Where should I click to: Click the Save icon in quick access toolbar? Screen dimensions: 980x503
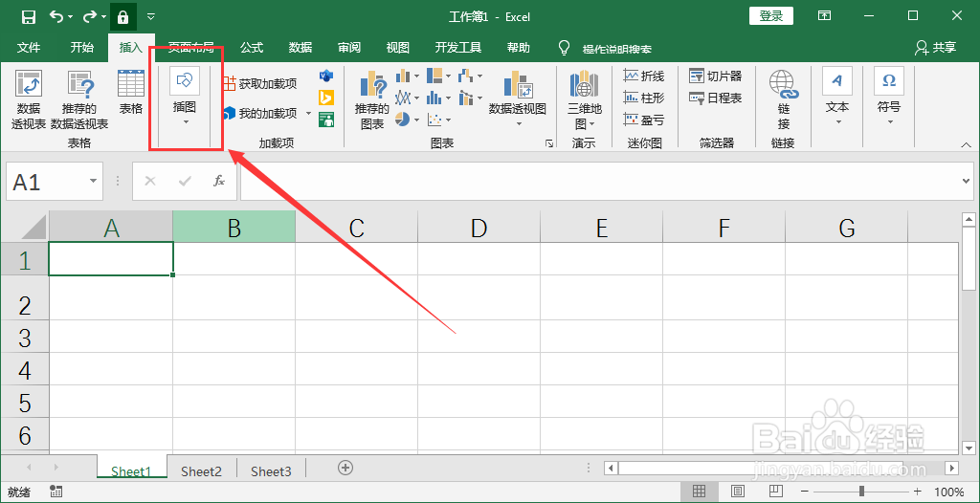pos(28,17)
